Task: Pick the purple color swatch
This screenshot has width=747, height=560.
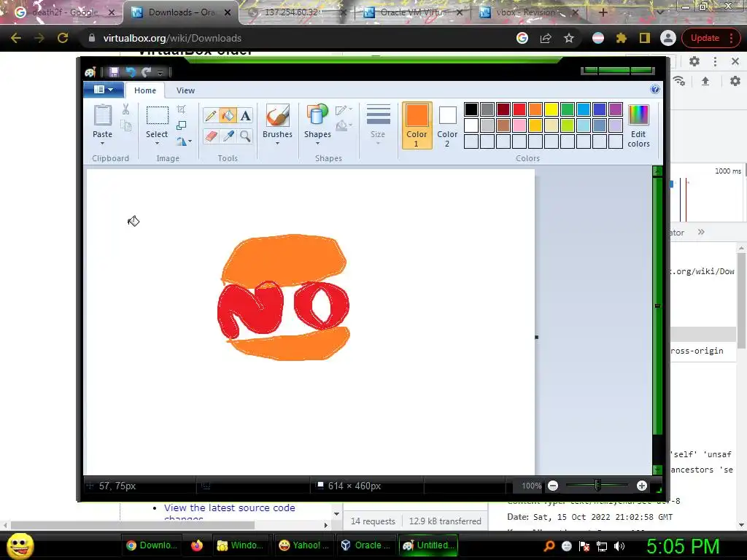Action: pyautogui.click(x=616, y=109)
